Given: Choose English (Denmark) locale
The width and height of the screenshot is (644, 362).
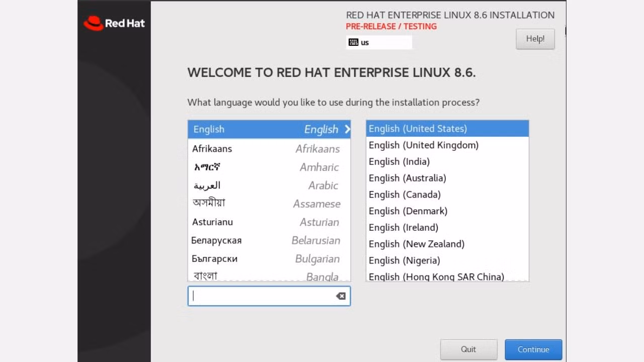Looking at the screenshot, I should click(447, 211).
